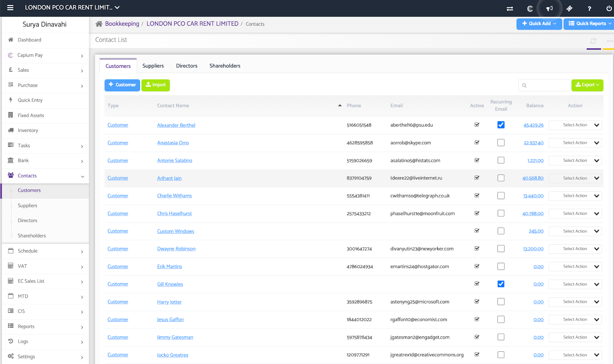Open the Quick Reports dropdown
This screenshot has width=614, height=364.
(x=589, y=24)
